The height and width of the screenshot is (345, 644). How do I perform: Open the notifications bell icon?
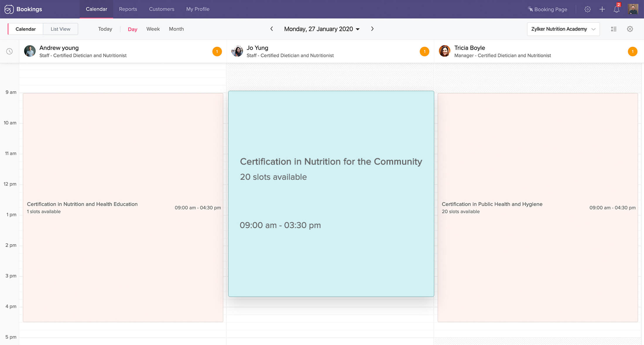[x=616, y=9]
